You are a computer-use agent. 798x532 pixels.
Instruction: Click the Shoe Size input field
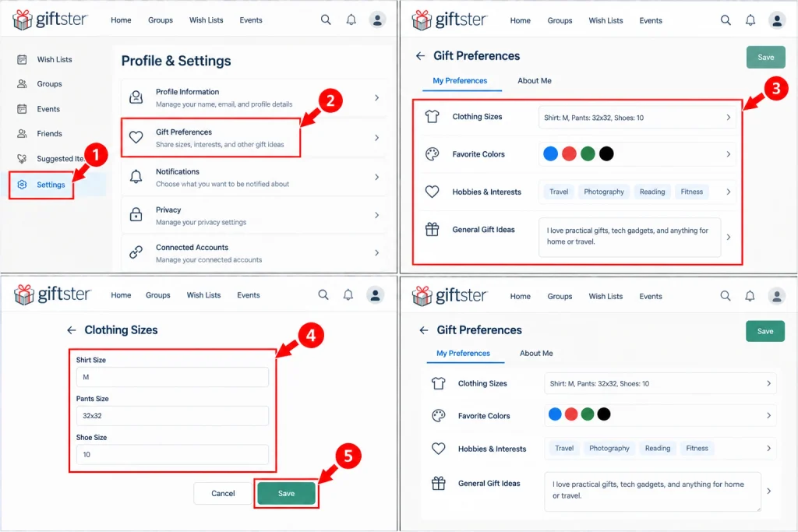172,454
